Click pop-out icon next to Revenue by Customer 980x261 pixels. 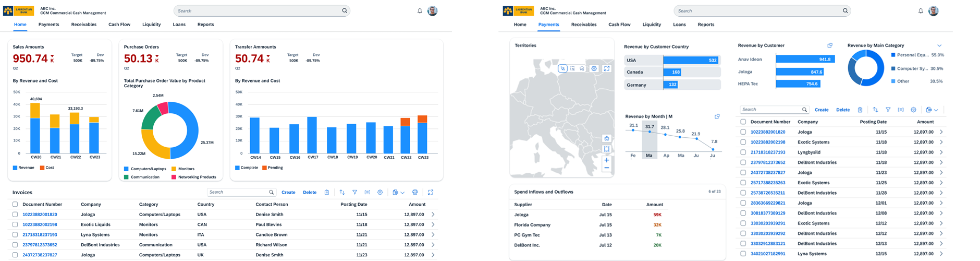coord(830,45)
